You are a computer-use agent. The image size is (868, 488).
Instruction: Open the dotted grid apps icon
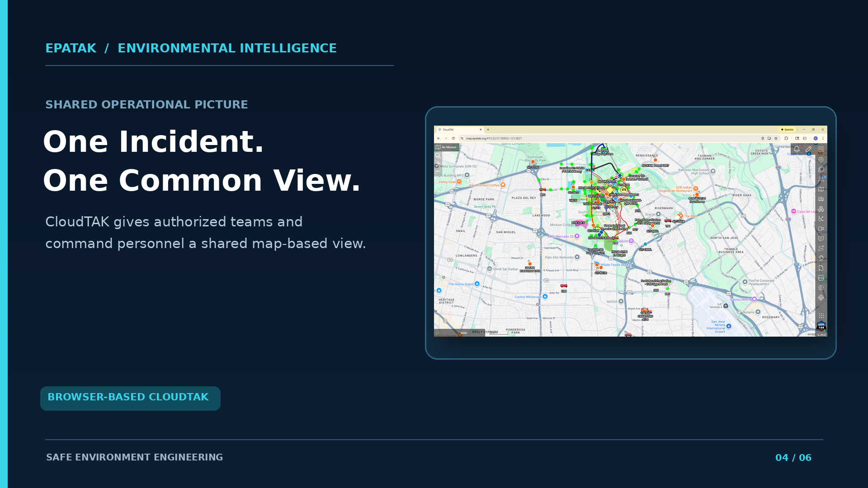coord(821,316)
